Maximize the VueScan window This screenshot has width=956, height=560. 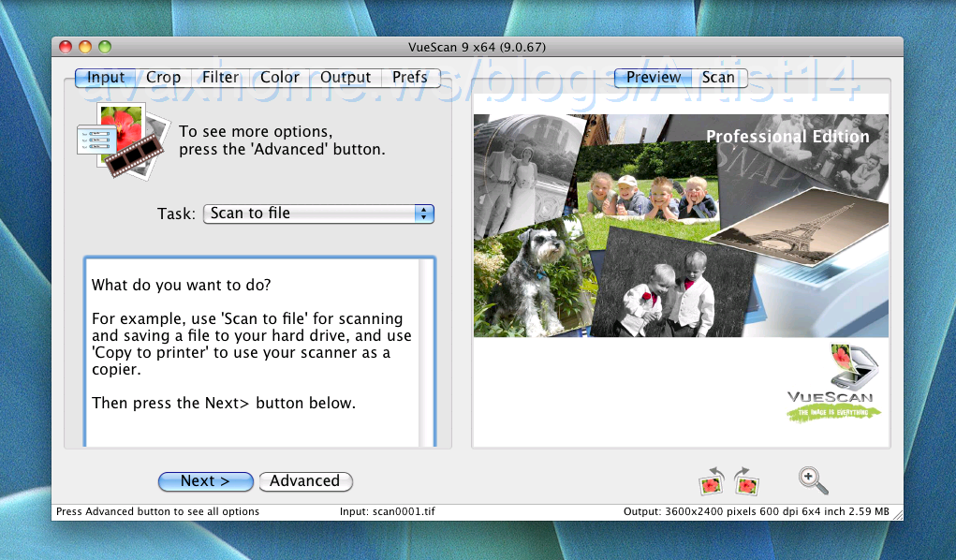tap(105, 47)
